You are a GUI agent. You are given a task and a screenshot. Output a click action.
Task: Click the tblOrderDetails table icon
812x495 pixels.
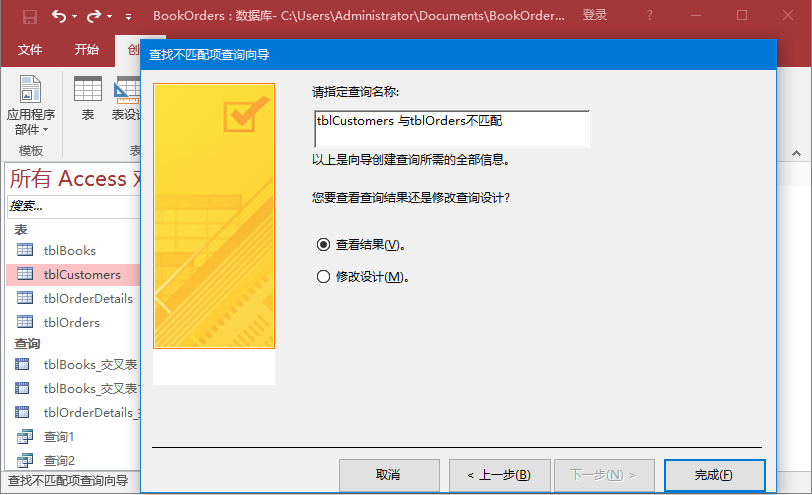25,299
